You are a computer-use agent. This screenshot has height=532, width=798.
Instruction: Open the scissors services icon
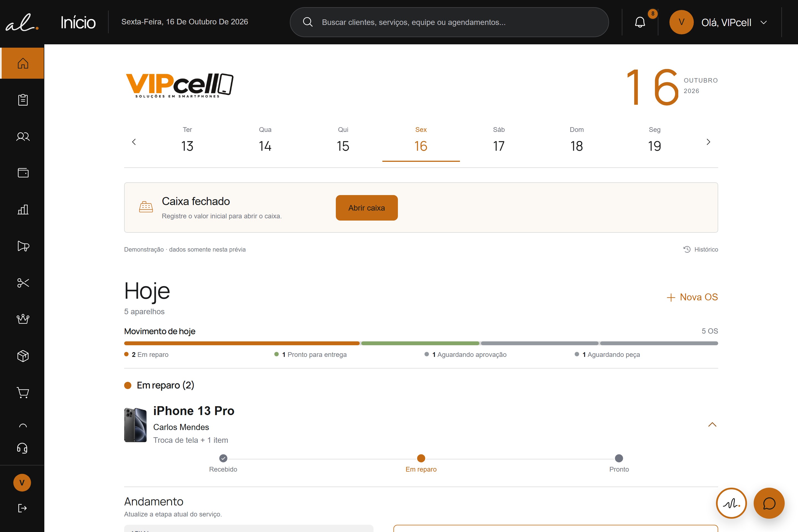pos(23,283)
